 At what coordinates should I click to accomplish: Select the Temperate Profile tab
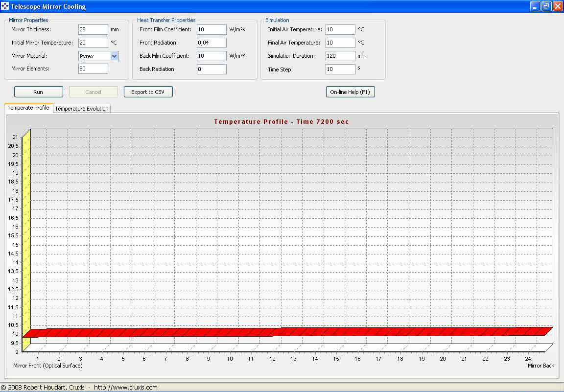coord(28,108)
